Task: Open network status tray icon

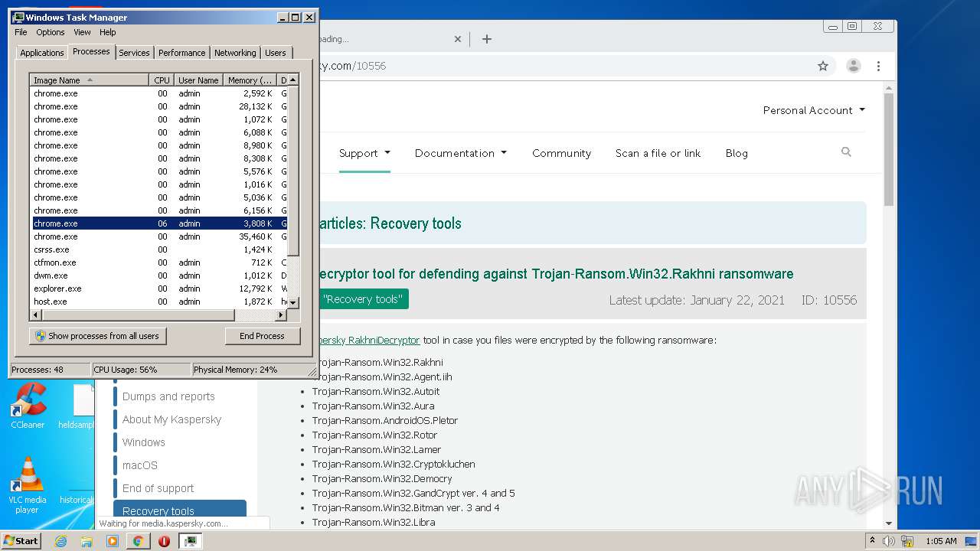Action: coord(906,541)
